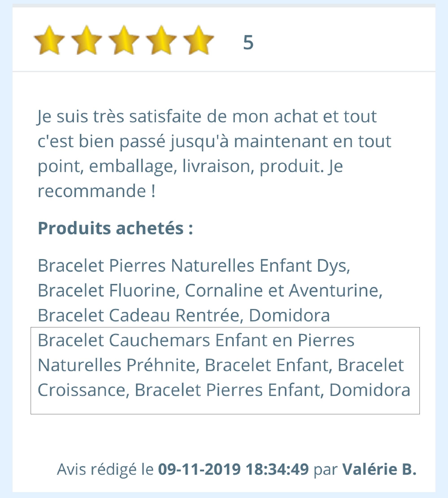The image size is (448, 498).
Task: Click the "c'est bien passé" review line
Action: point(214,142)
